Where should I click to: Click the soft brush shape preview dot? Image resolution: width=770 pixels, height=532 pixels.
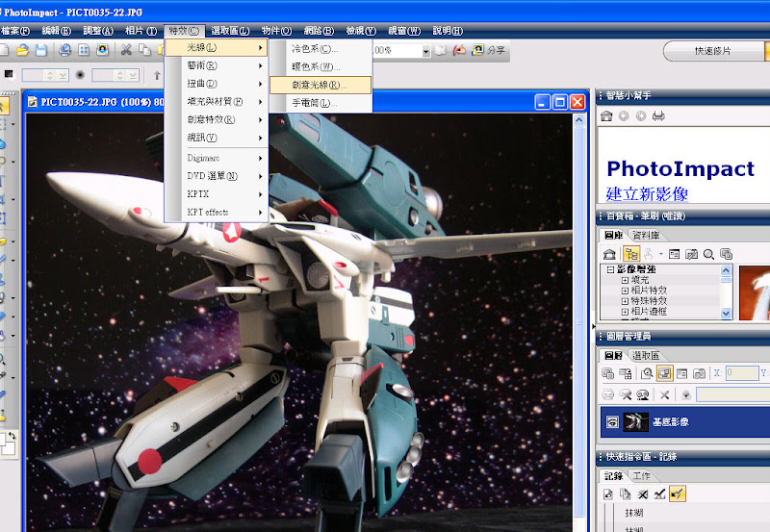[80, 75]
